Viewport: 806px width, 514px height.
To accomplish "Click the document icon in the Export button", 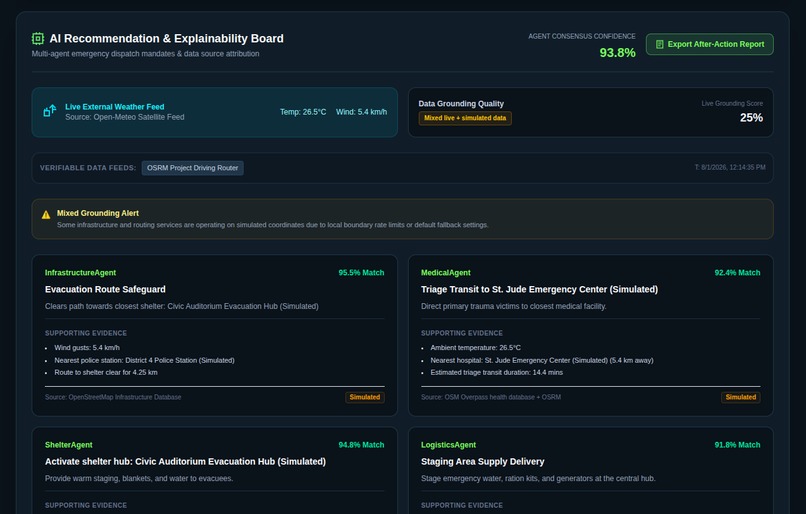I will tap(660, 45).
